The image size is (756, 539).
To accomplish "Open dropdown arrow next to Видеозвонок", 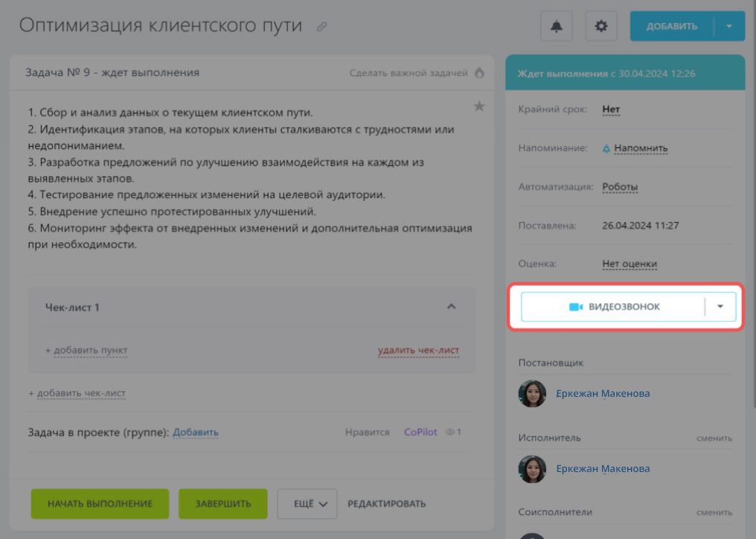I will [720, 307].
